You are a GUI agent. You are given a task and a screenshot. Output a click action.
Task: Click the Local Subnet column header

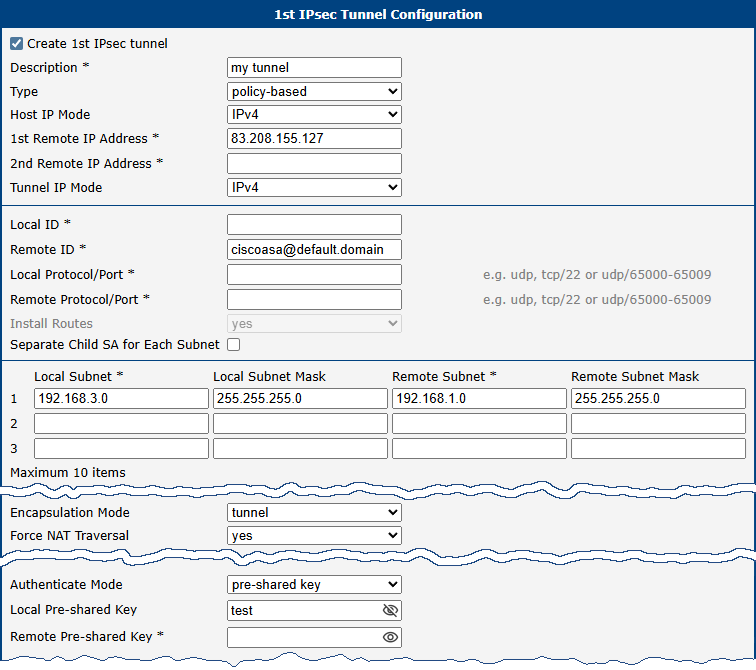79,376
